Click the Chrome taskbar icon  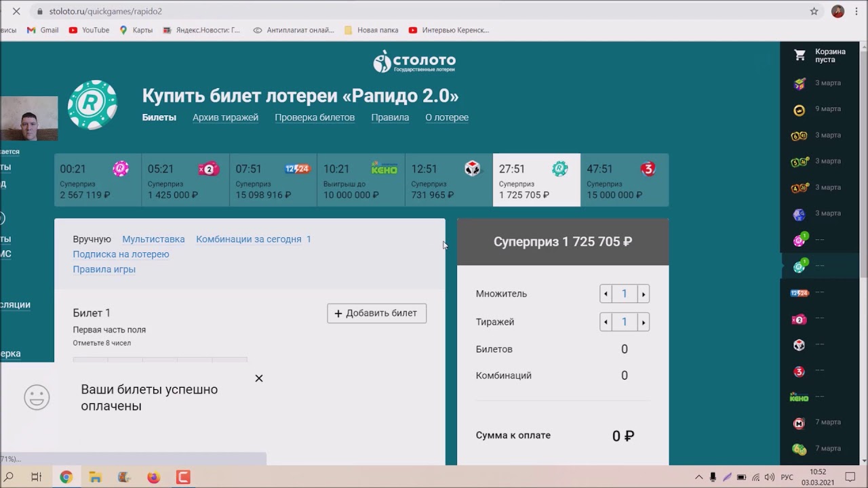(66, 477)
